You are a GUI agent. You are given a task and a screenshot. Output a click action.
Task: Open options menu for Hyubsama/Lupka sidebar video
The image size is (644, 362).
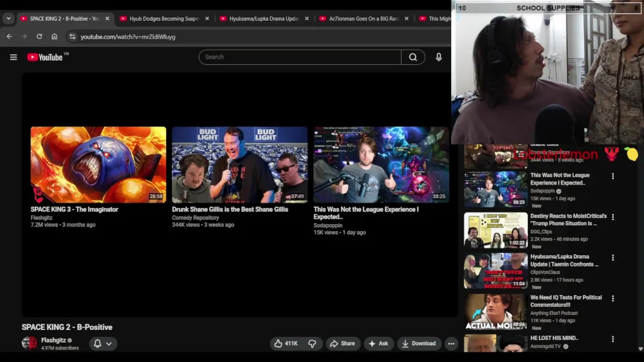tap(613, 257)
